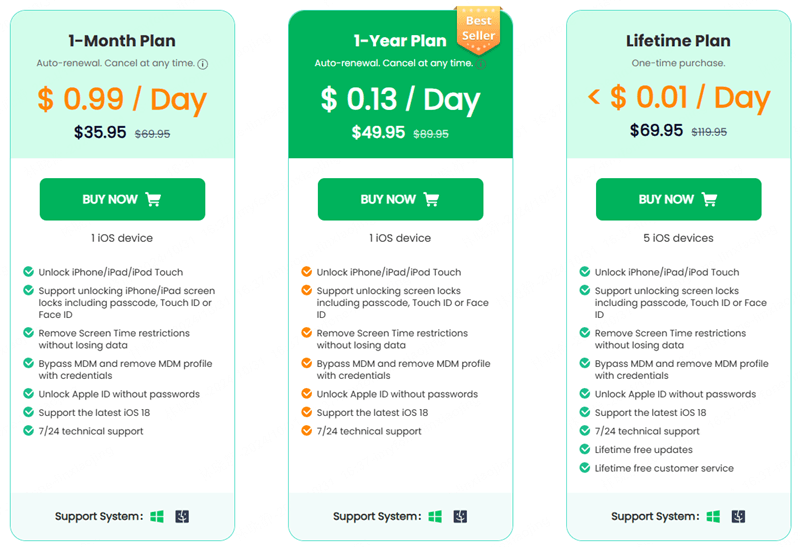Click Mac icon in 1-Year Plan support system
Image resolution: width=800 pixels, height=547 pixels.
pyautogui.click(x=460, y=517)
